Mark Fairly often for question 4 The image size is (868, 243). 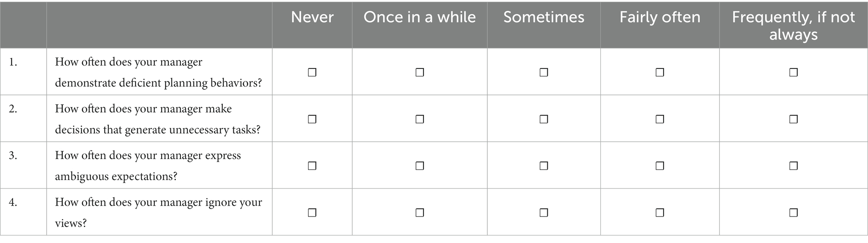click(660, 213)
